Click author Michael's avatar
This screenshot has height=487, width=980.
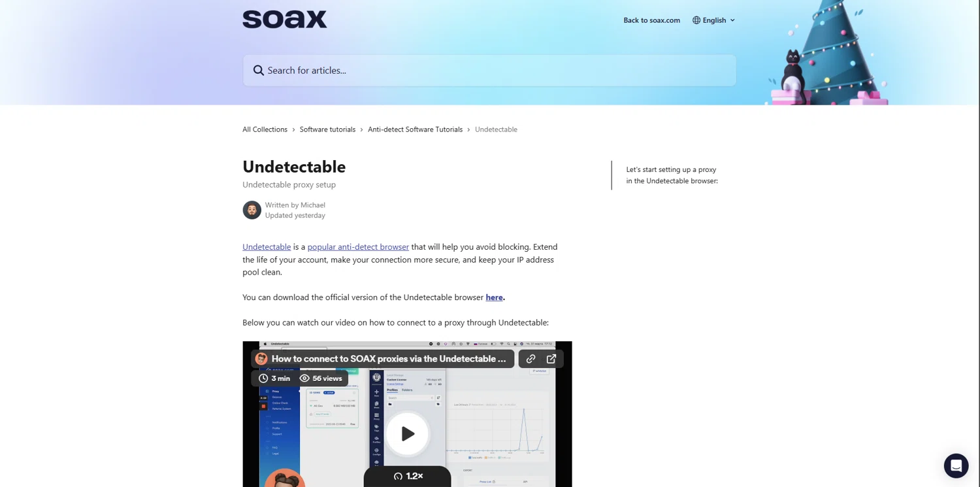pos(252,210)
